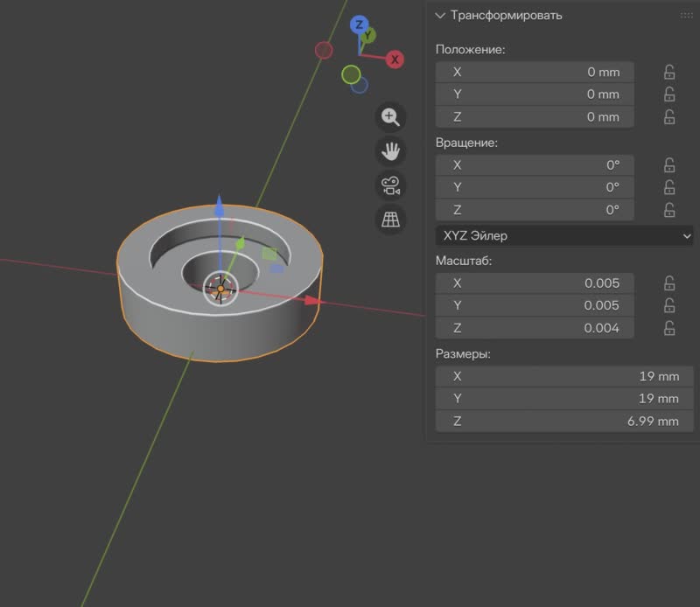
Task: Click the Rotation X 0° field
Action: point(535,164)
